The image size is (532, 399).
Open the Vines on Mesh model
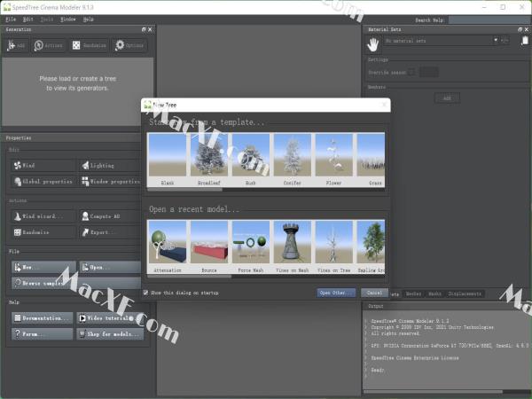tap(293, 246)
